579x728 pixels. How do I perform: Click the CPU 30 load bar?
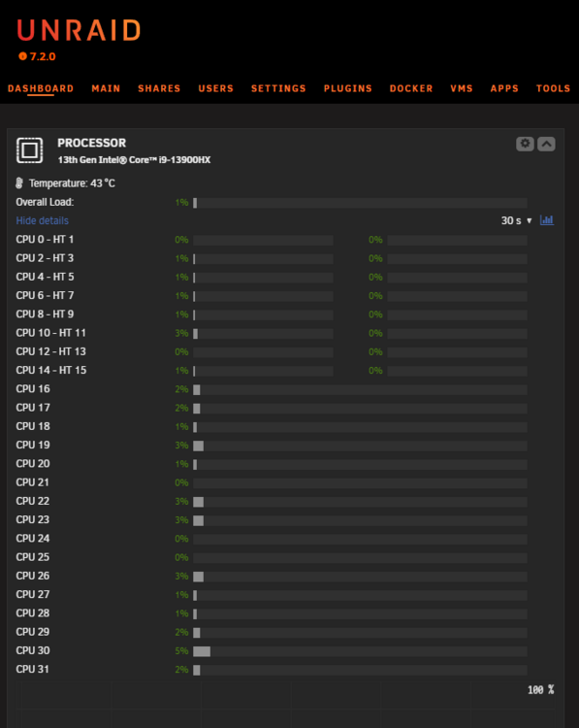(360, 651)
